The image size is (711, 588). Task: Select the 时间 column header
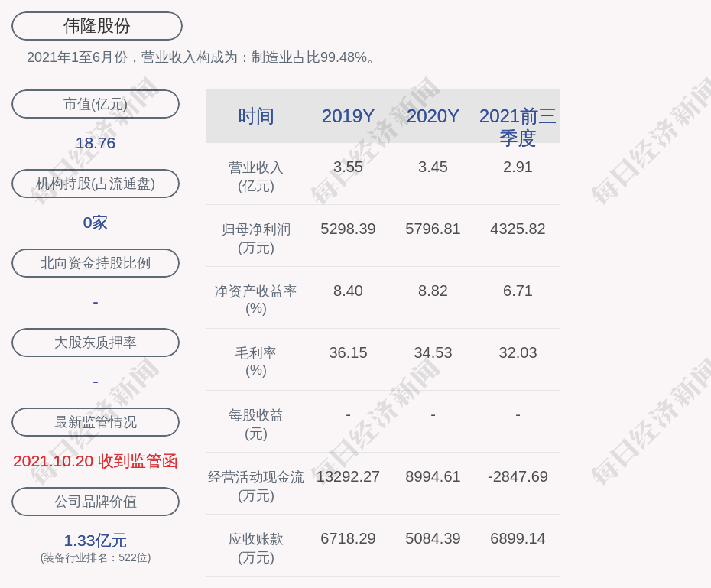(256, 116)
